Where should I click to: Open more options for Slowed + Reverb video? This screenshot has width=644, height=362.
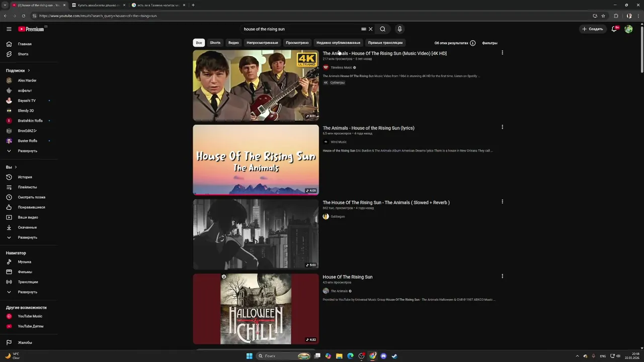click(502, 202)
